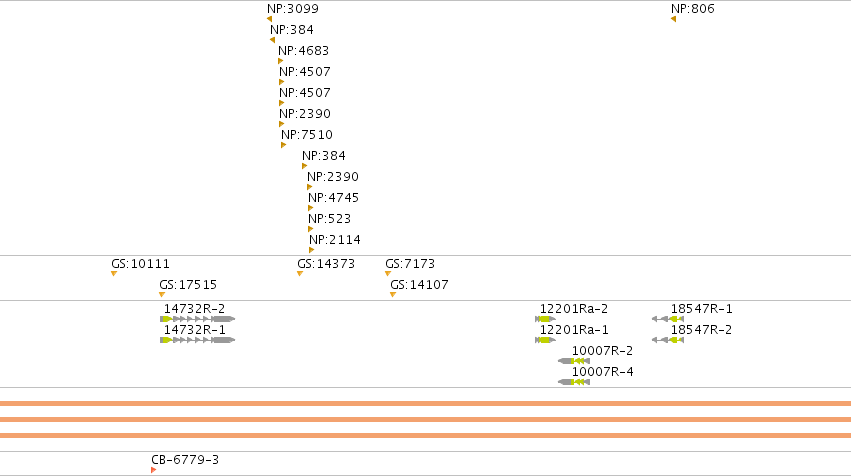Screen dimensions: 851x476
Task: Click the red CB-6779-3 marker
Action: pyautogui.click(x=154, y=470)
